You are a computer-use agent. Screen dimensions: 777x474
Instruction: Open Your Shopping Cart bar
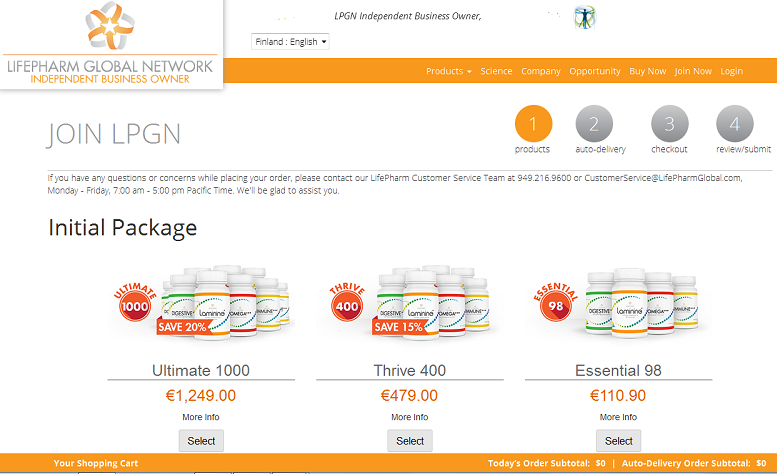click(x=96, y=463)
